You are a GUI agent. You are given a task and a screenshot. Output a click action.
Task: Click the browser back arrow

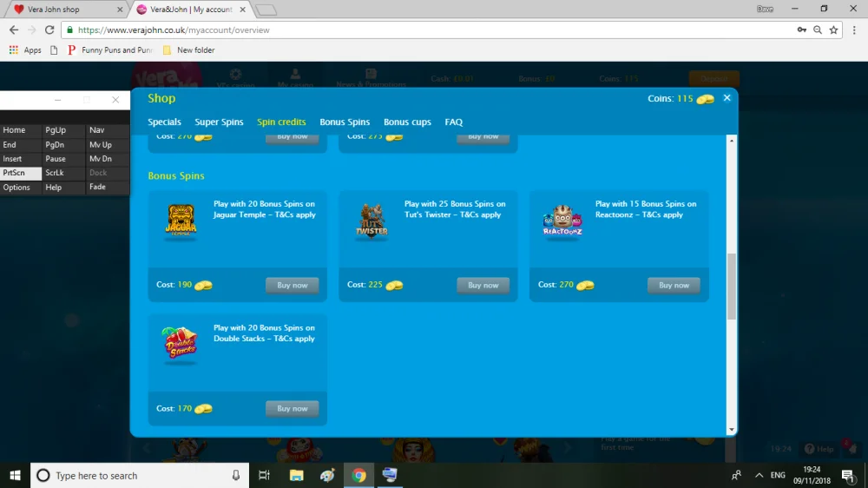pyautogui.click(x=14, y=30)
